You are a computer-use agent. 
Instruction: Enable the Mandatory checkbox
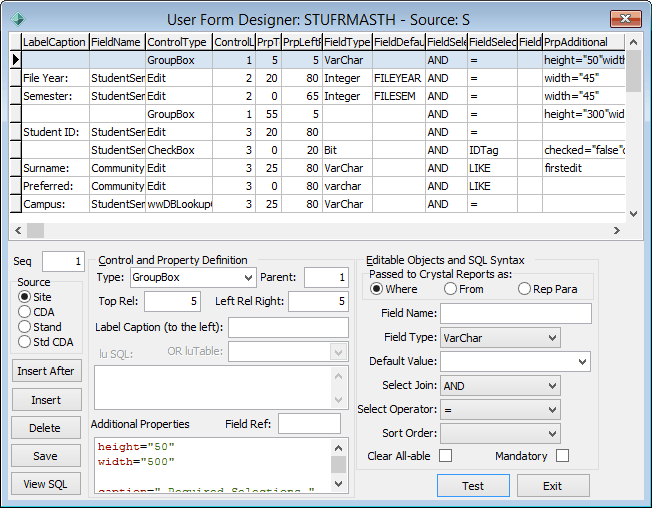tap(562, 456)
